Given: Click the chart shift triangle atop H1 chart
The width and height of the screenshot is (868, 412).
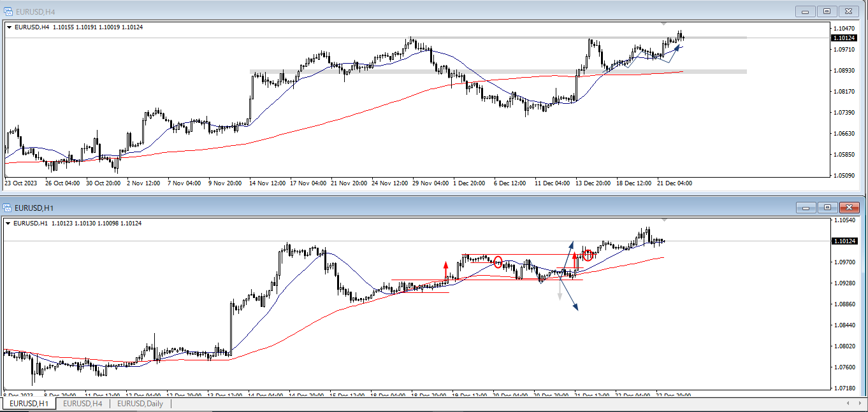Looking at the screenshot, I should (x=664, y=220).
